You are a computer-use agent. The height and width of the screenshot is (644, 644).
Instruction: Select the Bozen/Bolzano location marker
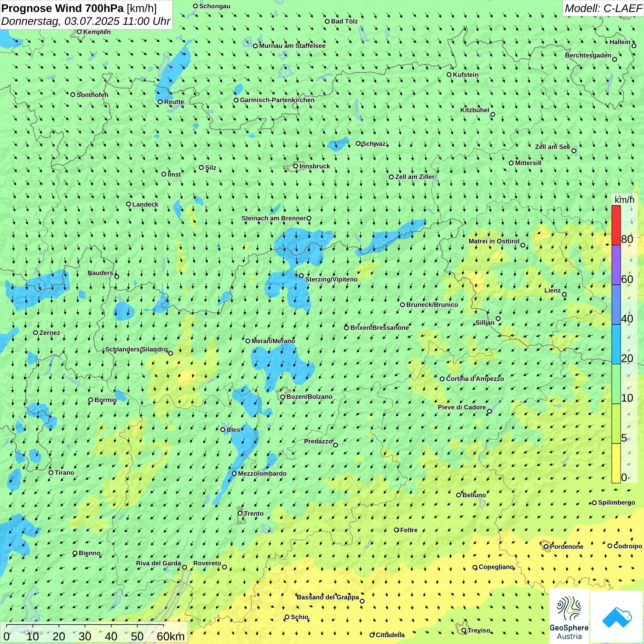pos(283,397)
